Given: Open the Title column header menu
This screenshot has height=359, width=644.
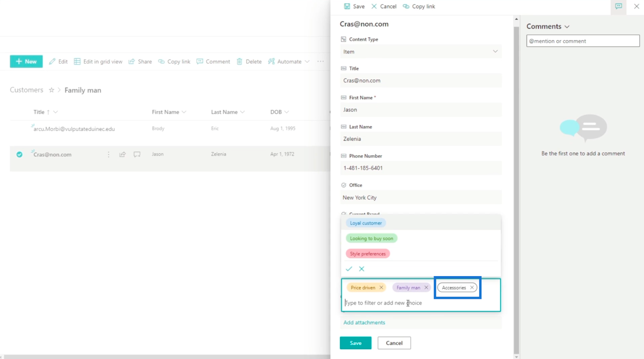Looking at the screenshot, I should 45,112.
